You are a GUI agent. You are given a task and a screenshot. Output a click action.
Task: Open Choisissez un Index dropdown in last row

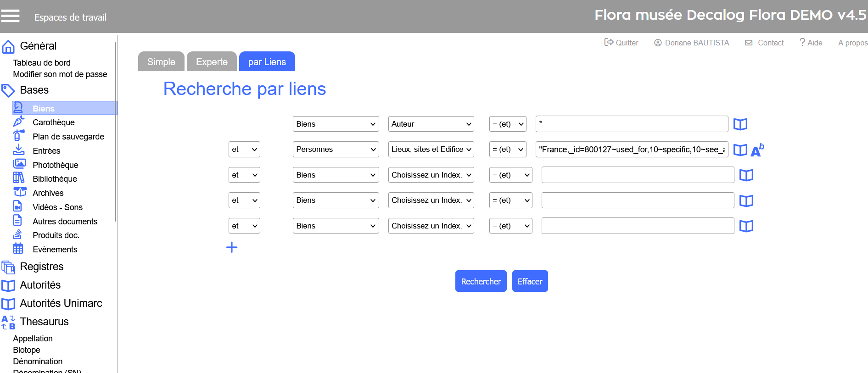(431, 226)
